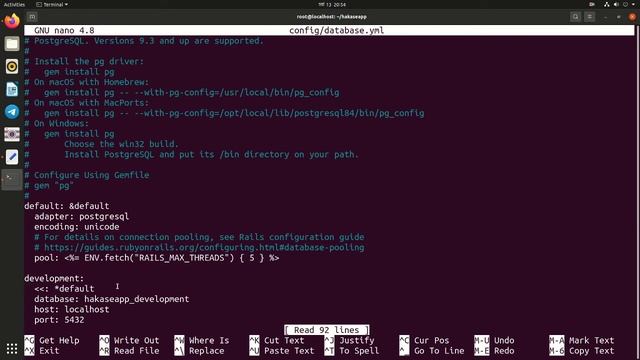640x360 pixels.
Task: Open LibreOffice Writer from the dock
Action: (x=12, y=89)
